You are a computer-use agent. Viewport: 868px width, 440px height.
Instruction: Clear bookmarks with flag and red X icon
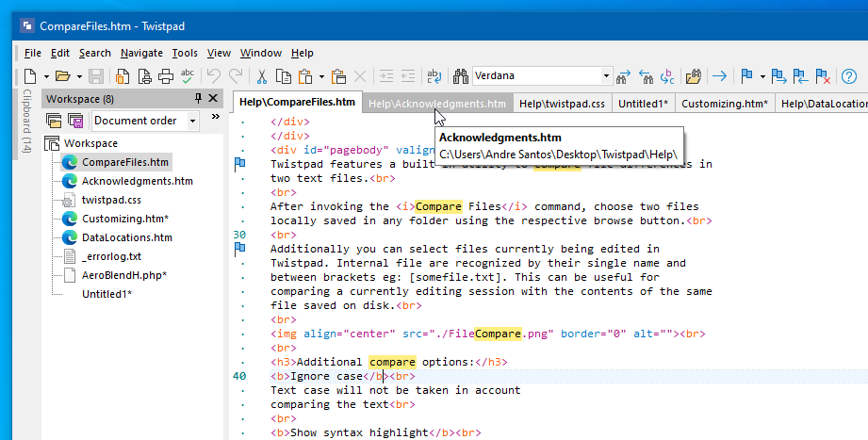click(823, 75)
